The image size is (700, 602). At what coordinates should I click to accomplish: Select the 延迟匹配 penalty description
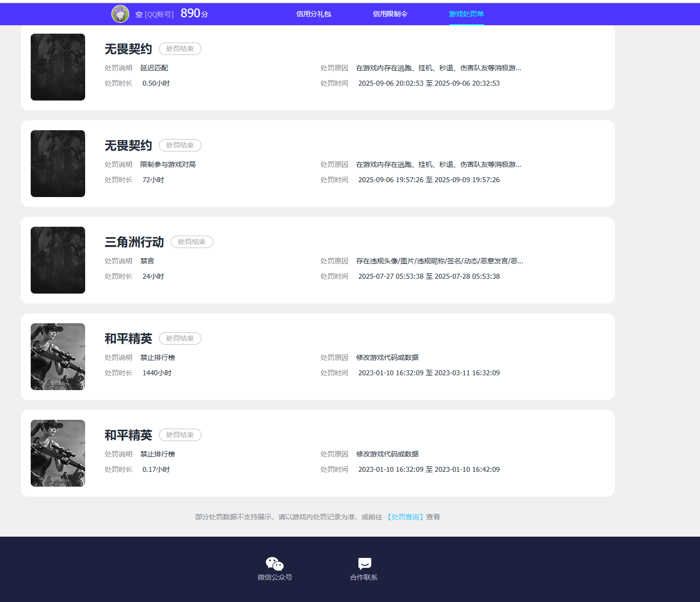point(154,68)
